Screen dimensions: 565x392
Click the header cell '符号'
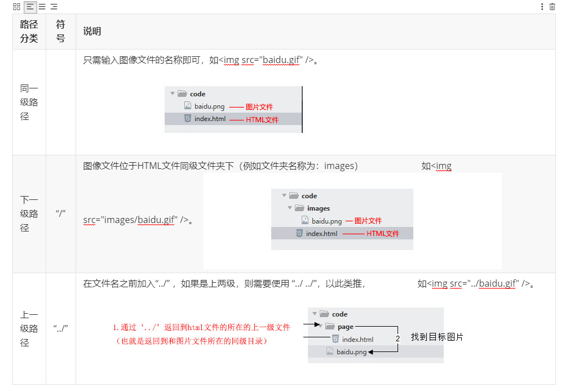(x=60, y=32)
